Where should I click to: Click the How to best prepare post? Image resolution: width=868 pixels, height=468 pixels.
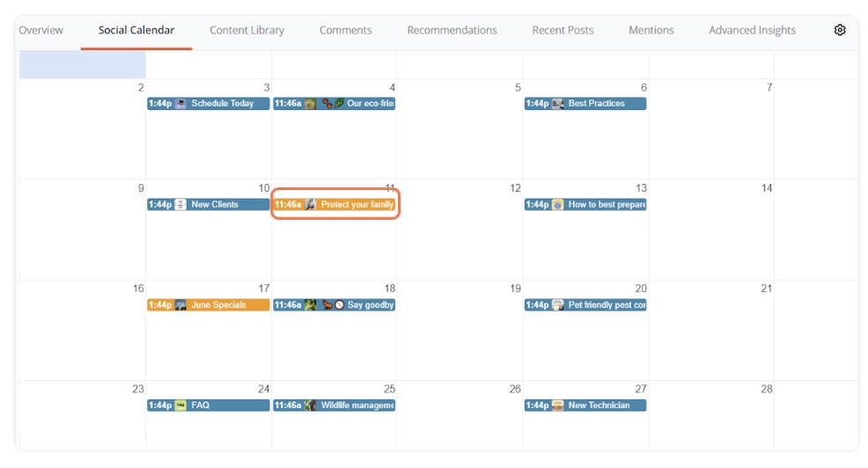coord(585,205)
